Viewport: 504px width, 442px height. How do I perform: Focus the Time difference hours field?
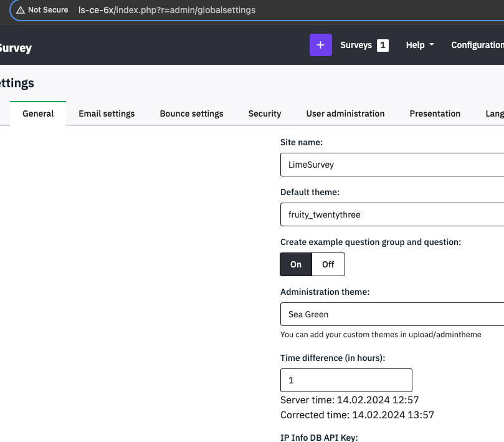(x=346, y=380)
